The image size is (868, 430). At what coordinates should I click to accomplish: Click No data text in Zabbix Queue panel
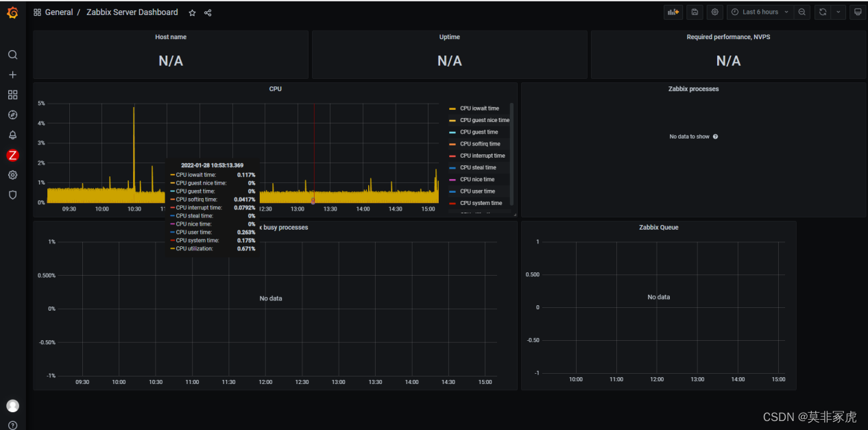pos(658,297)
